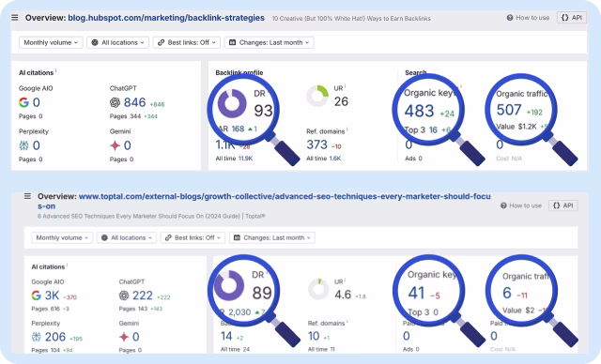
Task: Toggle the bottom Best links: Off filter
Action: tap(193, 237)
